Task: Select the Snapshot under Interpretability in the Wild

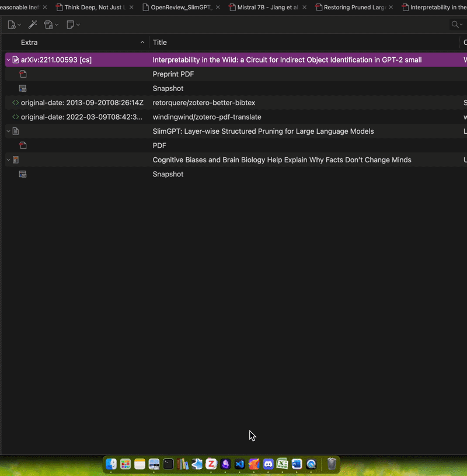Action: tap(168, 88)
